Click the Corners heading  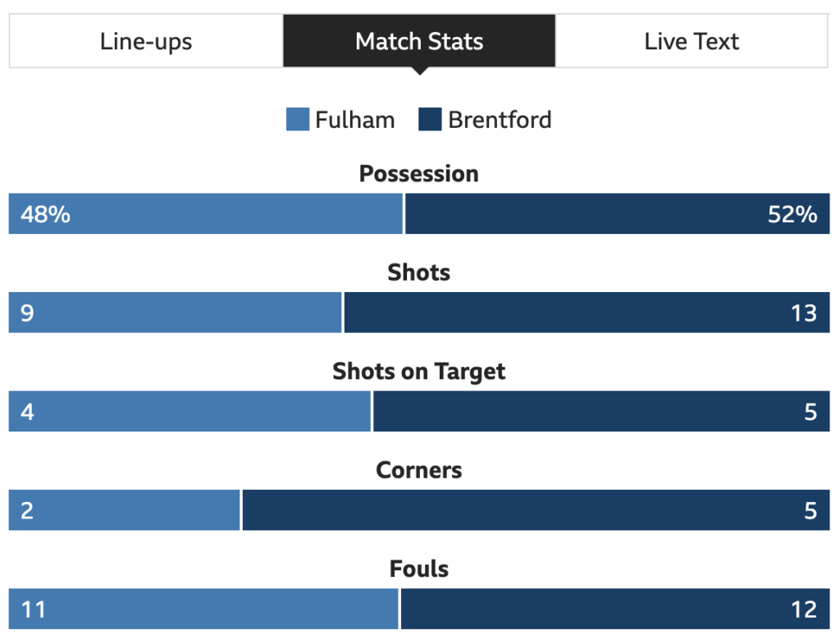pos(419,470)
